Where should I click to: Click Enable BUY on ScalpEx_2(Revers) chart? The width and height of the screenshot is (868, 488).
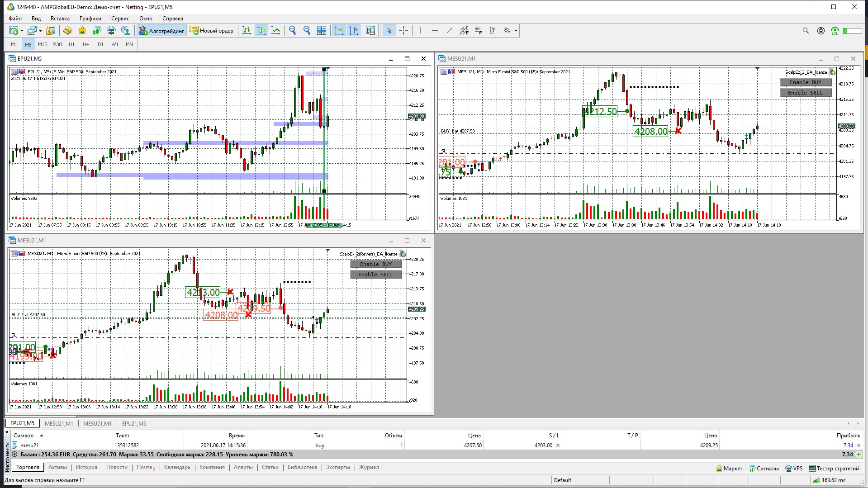click(376, 264)
